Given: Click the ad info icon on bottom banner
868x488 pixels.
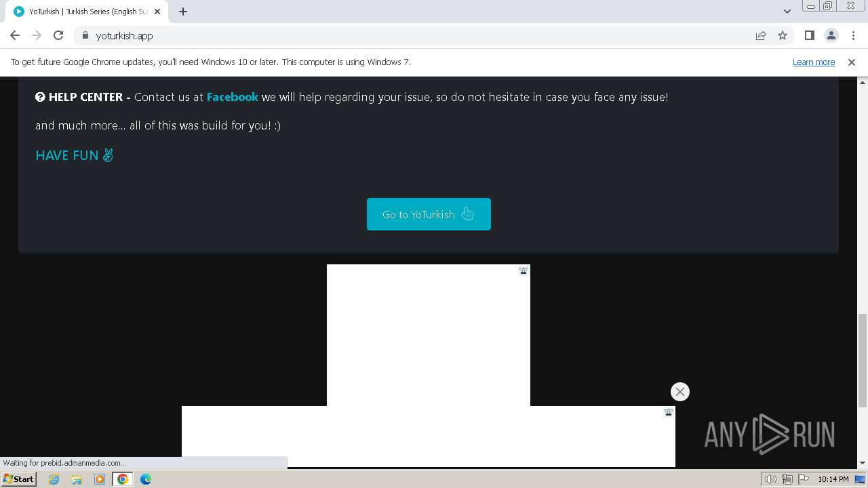Looking at the screenshot, I should pos(668,413).
